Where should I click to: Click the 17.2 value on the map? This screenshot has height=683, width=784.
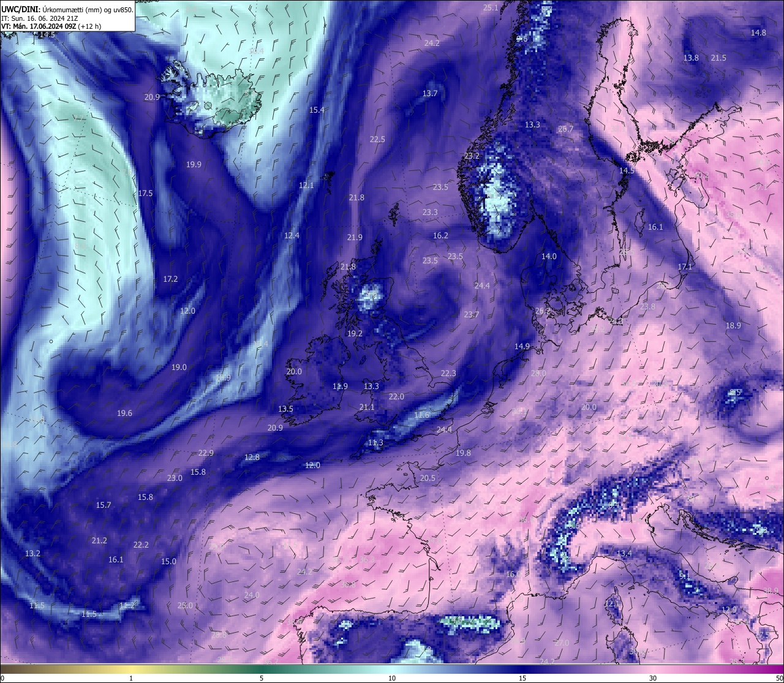[170, 279]
